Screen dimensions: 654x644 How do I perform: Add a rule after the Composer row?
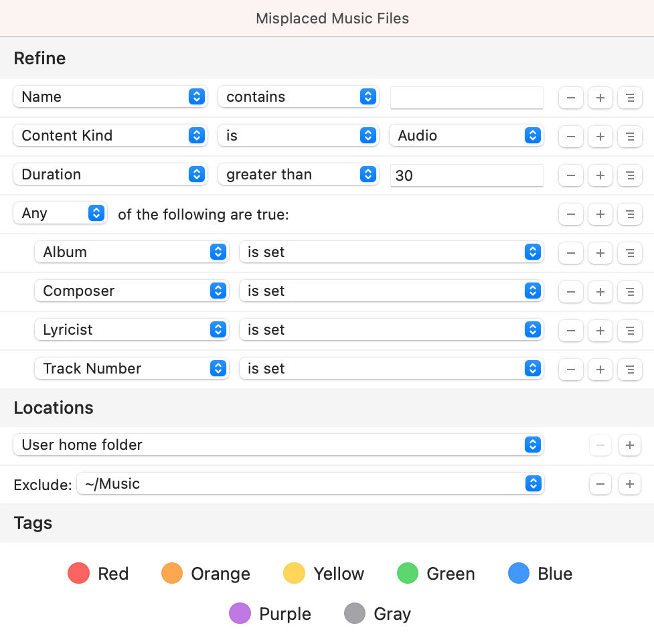[600, 292]
